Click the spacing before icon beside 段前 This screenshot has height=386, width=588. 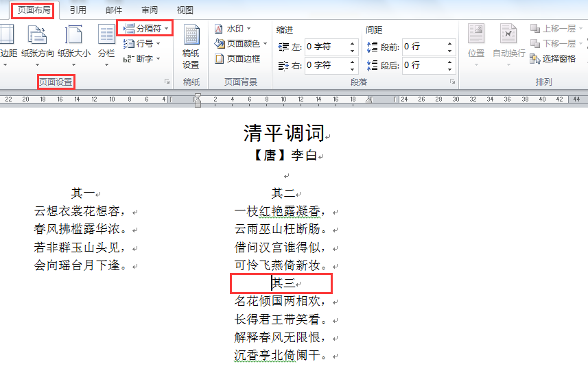pos(372,47)
